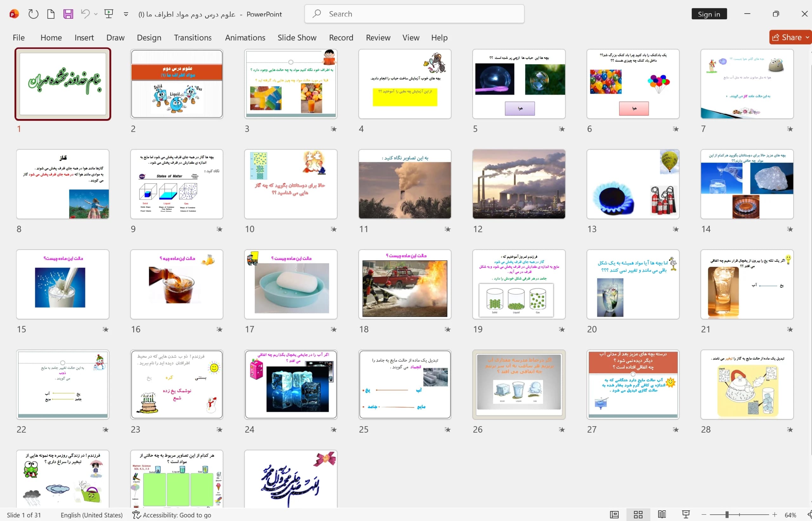
Task: Switch to the Home tab
Action: [51, 37]
